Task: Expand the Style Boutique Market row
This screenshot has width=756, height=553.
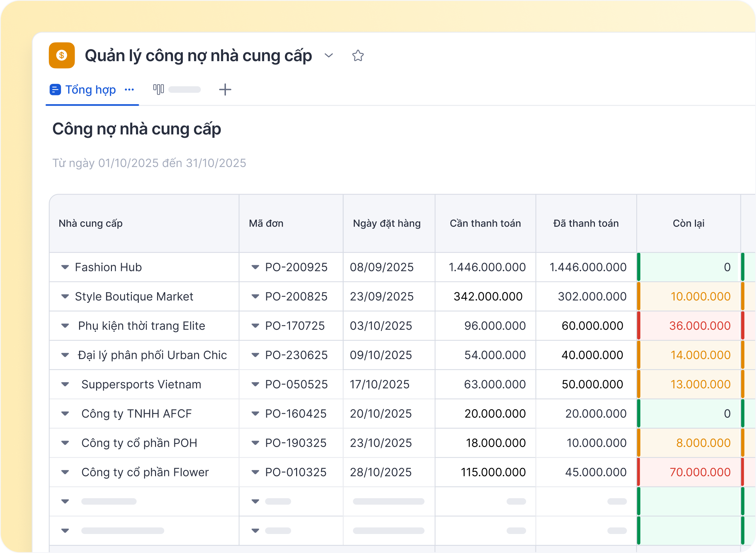Action: 65,296
